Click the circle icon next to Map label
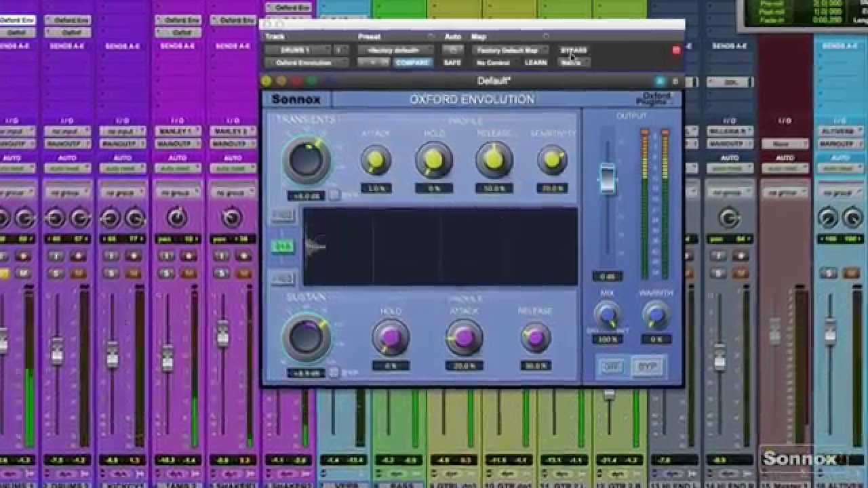The height and width of the screenshot is (488, 868). [x=546, y=37]
